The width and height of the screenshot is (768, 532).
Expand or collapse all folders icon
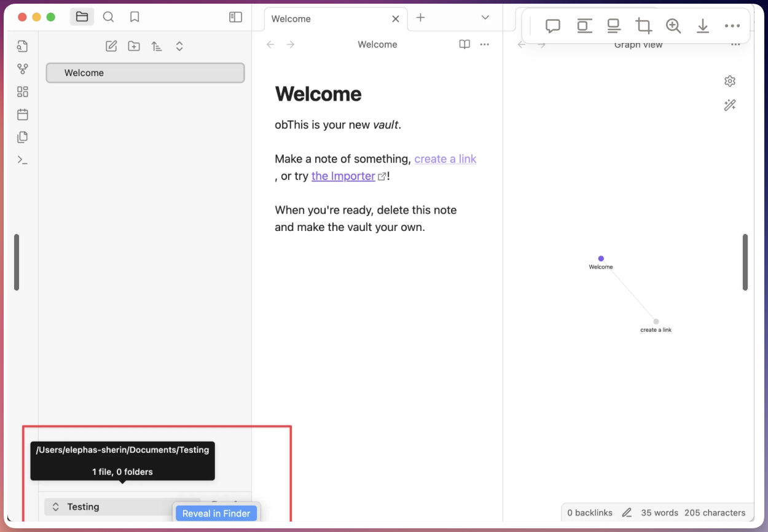tap(179, 46)
